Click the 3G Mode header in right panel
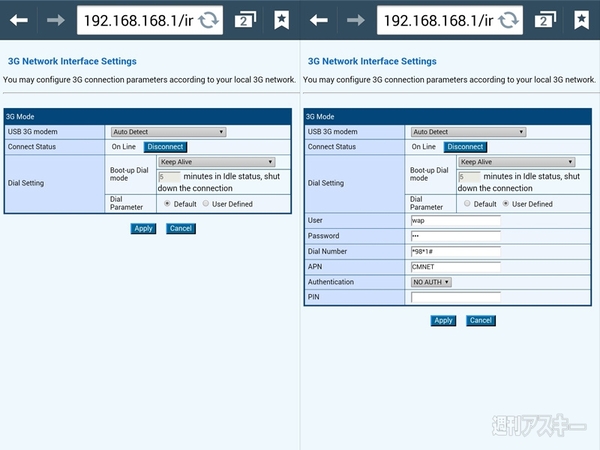The width and height of the screenshot is (600, 450). (448, 116)
